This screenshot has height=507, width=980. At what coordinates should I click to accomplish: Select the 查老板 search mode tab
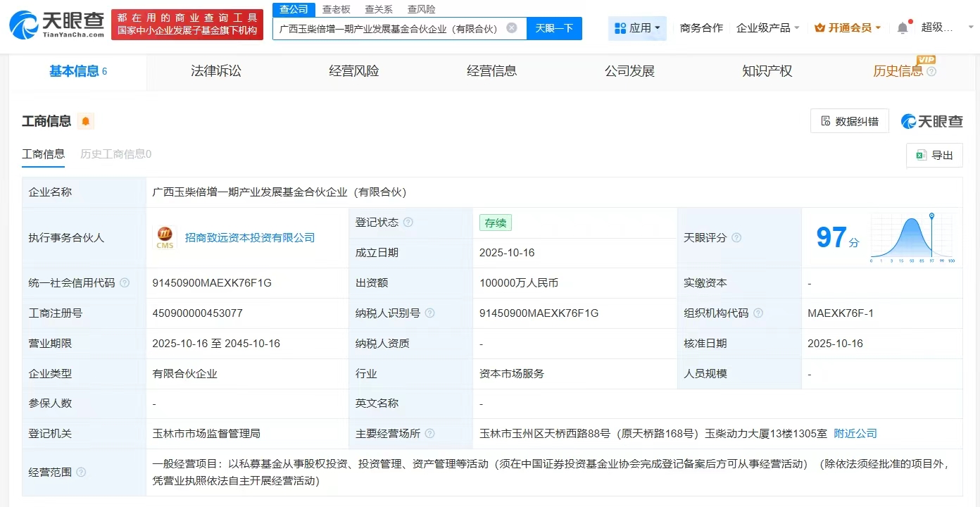tap(336, 9)
